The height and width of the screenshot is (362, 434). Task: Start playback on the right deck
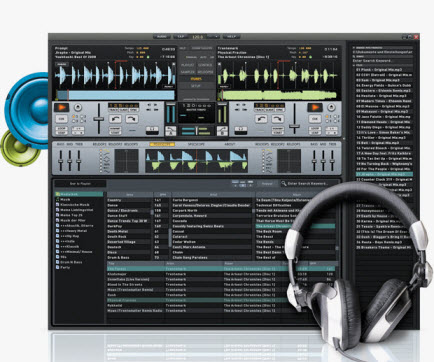315,107
